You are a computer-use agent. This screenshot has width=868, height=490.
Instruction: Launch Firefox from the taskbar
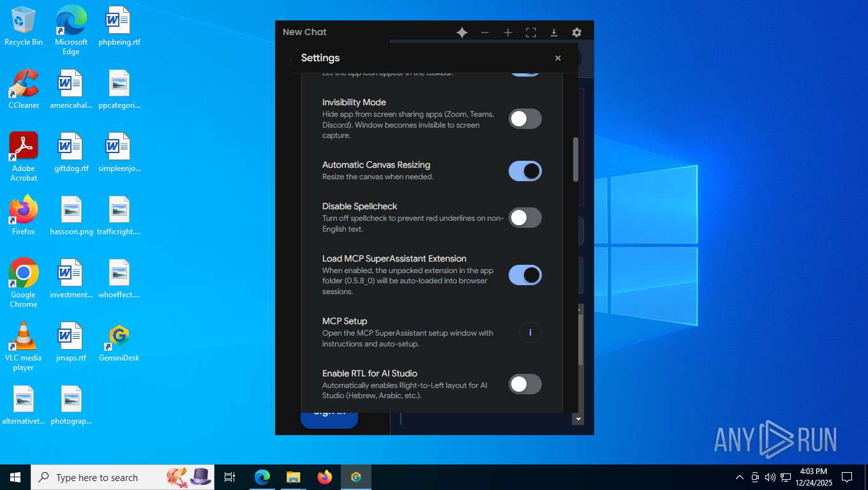325,477
